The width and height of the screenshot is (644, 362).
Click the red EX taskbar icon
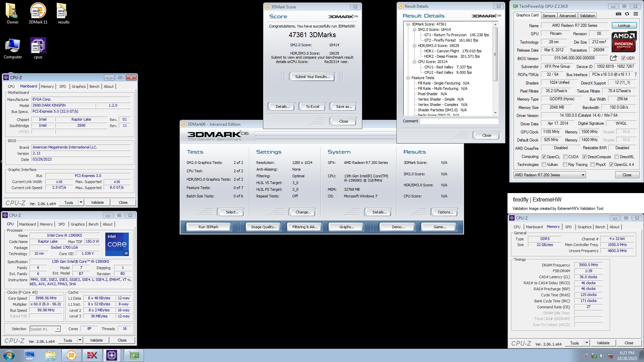pos(92,355)
